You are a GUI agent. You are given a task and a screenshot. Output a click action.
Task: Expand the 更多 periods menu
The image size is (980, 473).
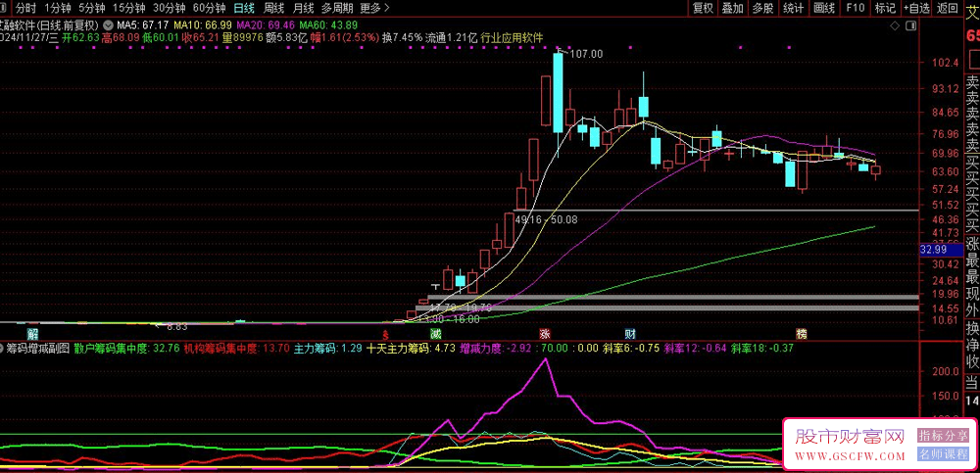click(375, 8)
